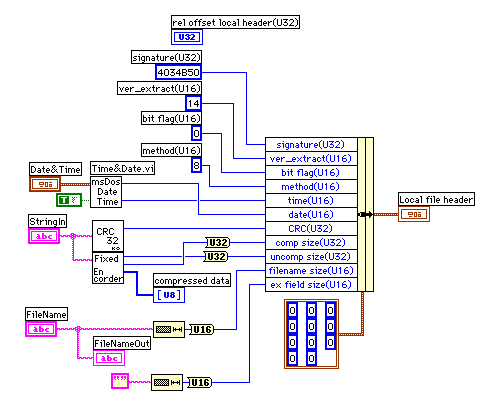Screen dimensions: 494x412
Task: Click bit flag(U16) label above the 0 constant
Action: coord(171,119)
